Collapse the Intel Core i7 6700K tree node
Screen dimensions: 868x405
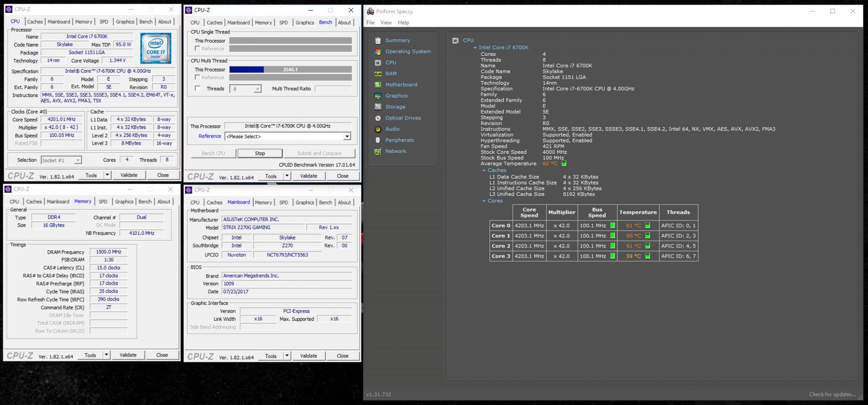pos(475,48)
